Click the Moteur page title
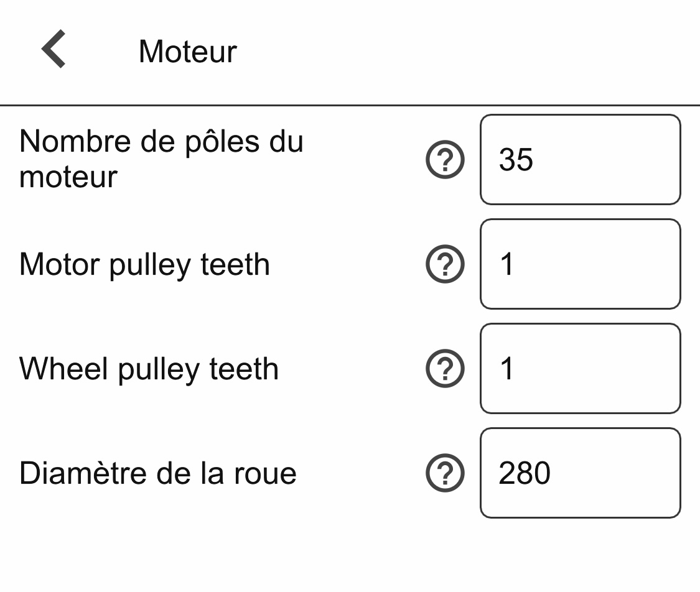Image resolution: width=700 pixels, height=592 pixels. coord(187,52)
